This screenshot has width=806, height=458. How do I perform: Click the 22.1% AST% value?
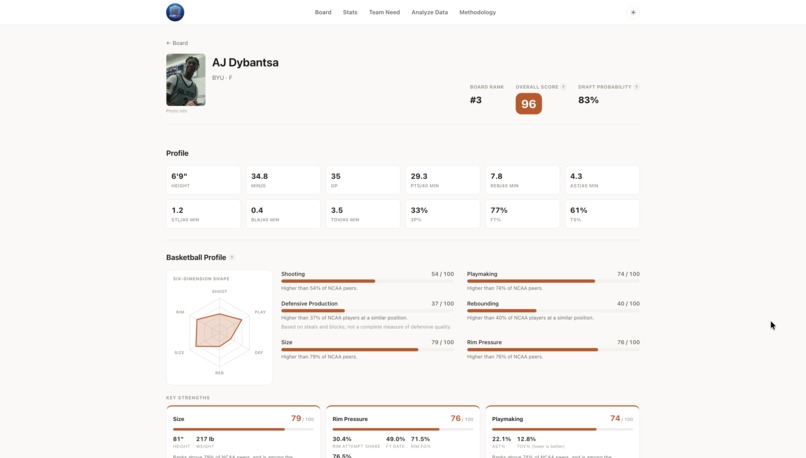point(501,439)
